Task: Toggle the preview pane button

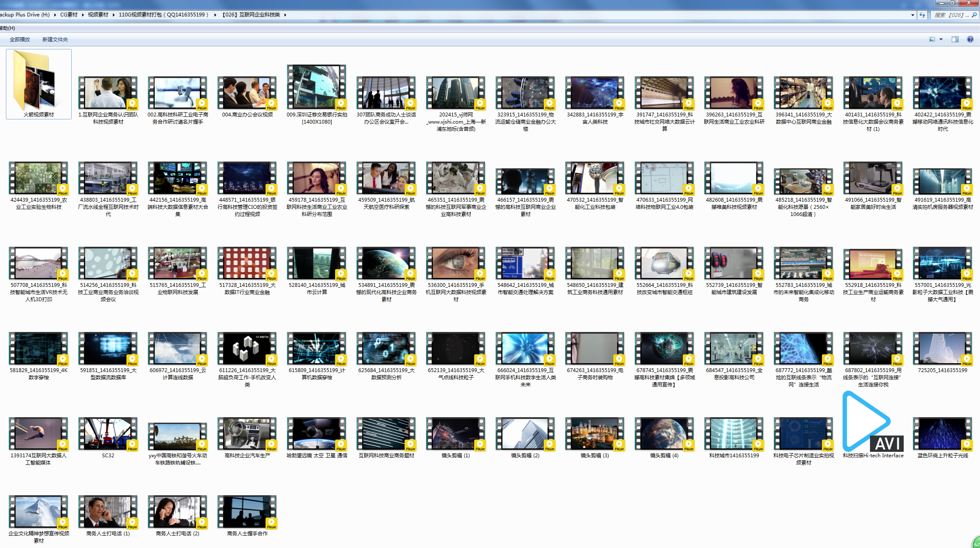Action: pyautogui.click(x=955, y=39)
